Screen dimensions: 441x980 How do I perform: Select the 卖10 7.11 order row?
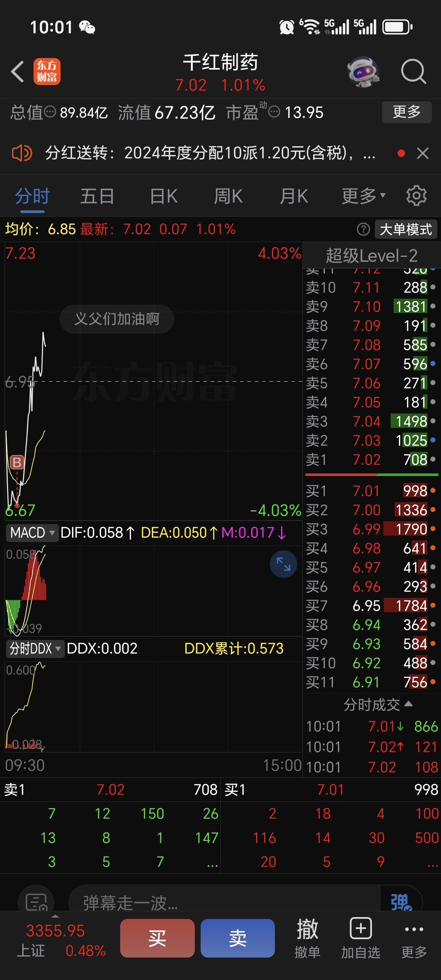point(372,287)
